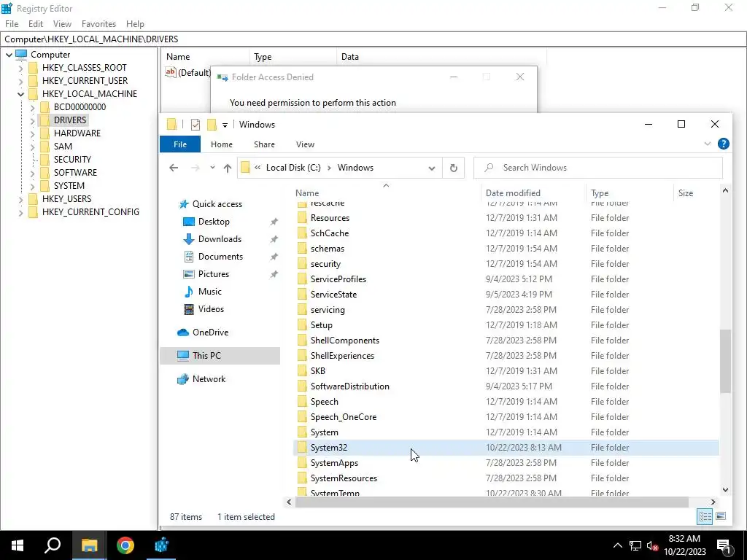747x560 pixels.
Task: Click the Explorer Back arrow
Action: pos(174,168)
